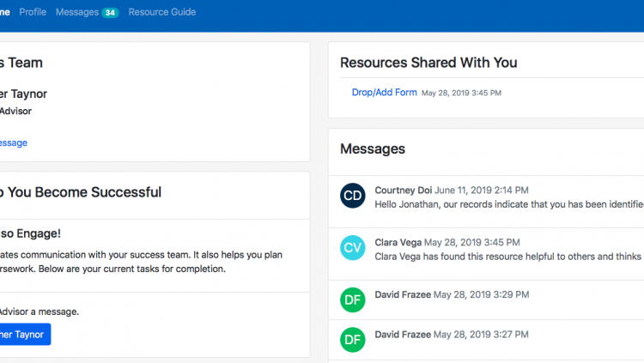The image size is (644, 363).
Task: Click the blue Taynor message button
Action: click(25, 335)
